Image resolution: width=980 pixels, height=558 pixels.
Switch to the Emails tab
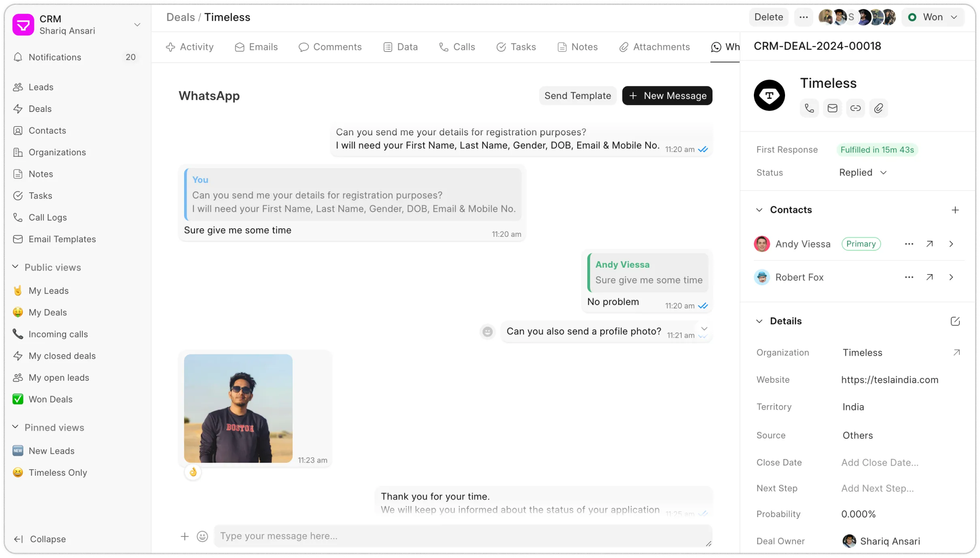tap(256, 47)
